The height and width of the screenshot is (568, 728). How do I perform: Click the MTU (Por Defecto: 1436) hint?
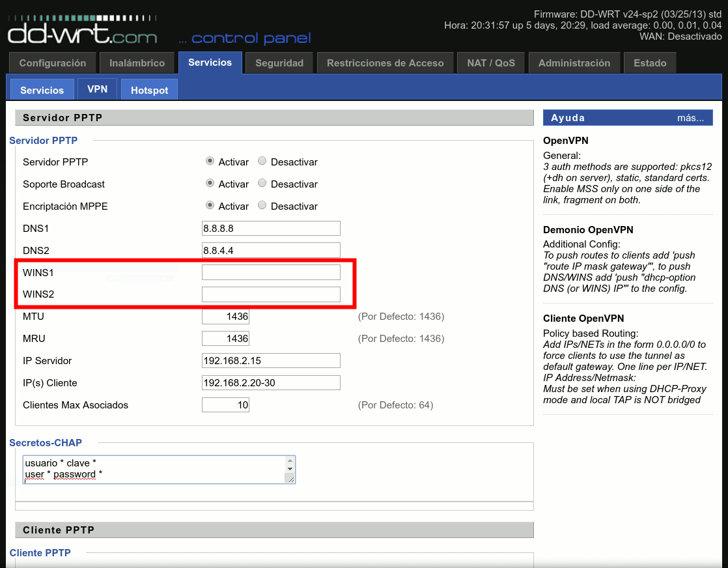point(401,317)
